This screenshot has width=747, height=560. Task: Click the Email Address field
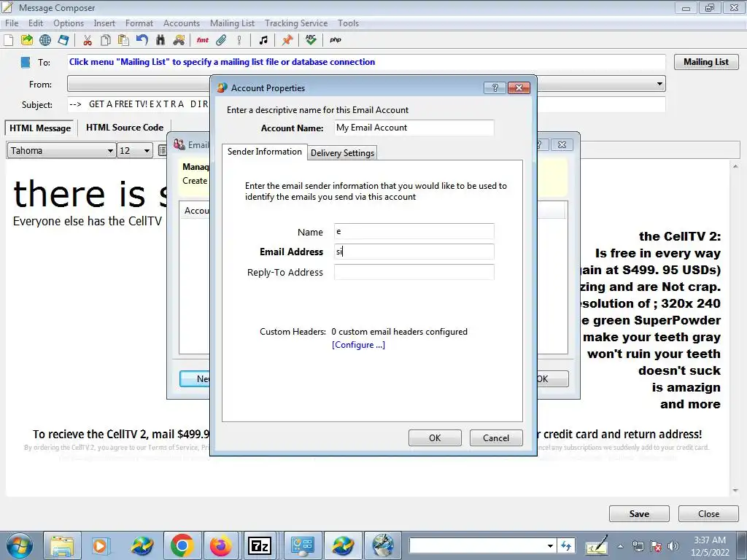(414, 252)
